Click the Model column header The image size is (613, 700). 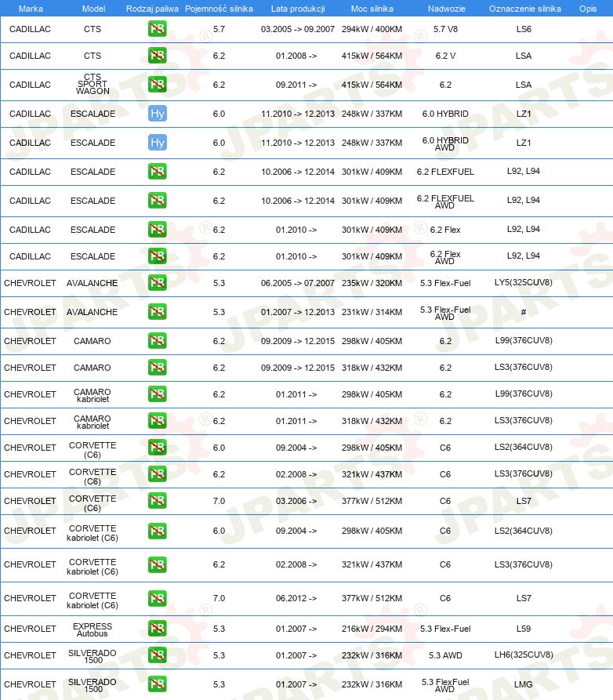[x=93, y=9]
